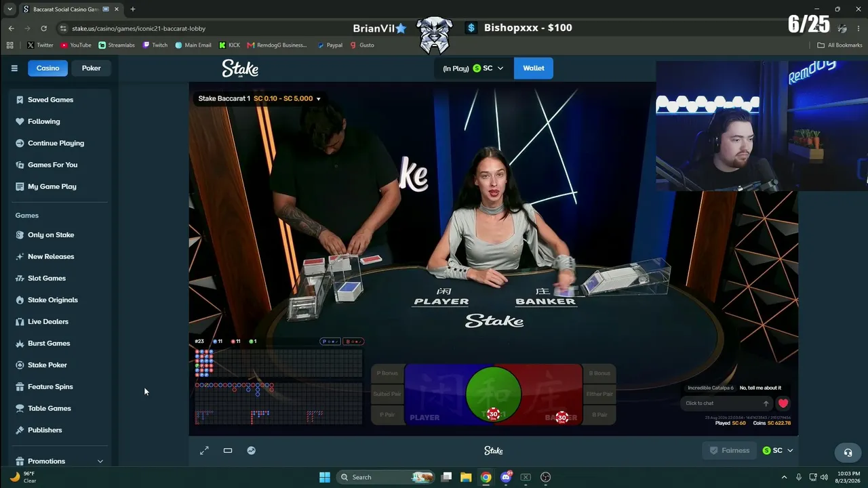868x488 pixels.
Task: Open the Fairness dialog
Action: pos(730,451)
